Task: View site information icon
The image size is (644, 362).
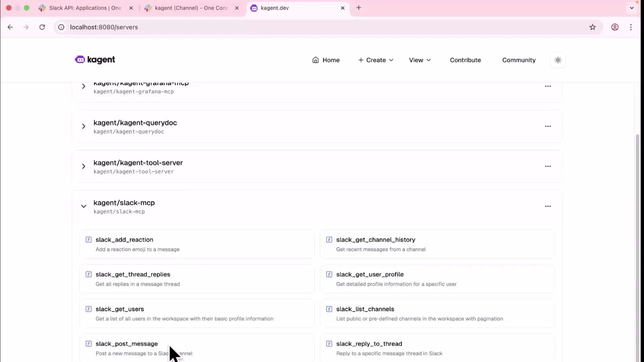Action: (x=61, y=27)
